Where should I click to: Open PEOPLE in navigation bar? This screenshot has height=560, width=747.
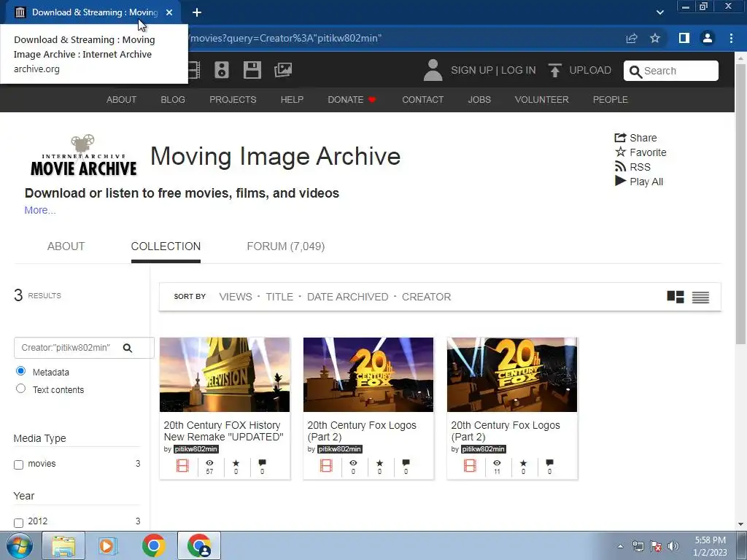click(611, 99)
